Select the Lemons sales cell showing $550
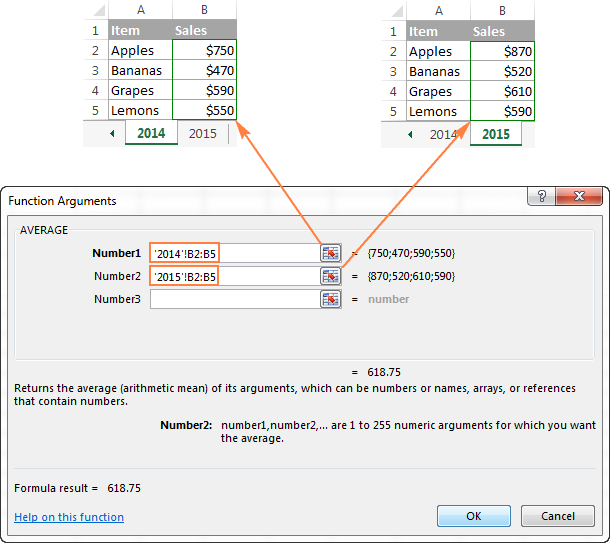The image size is (614, 543). (205, 111)
